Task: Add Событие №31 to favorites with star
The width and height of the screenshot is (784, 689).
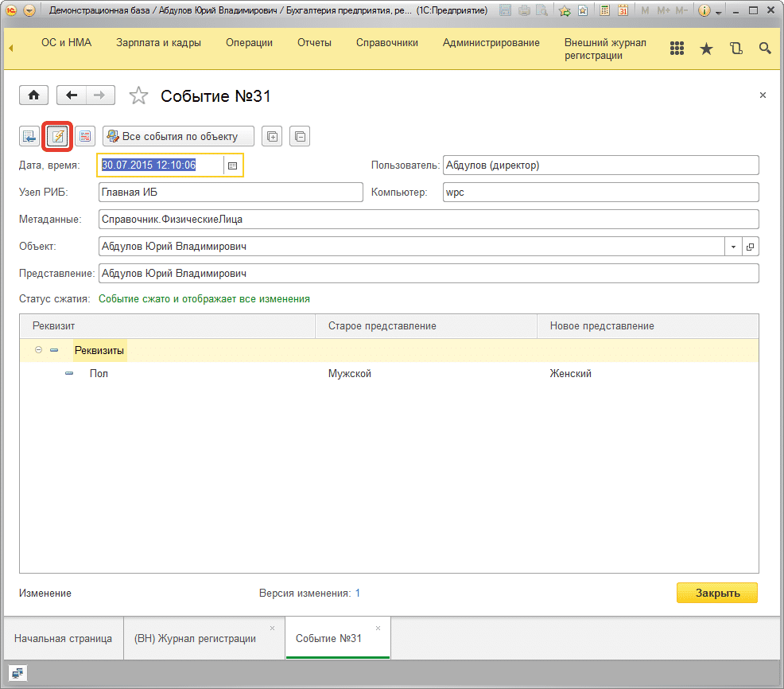Action: click(x=138, y=96)
